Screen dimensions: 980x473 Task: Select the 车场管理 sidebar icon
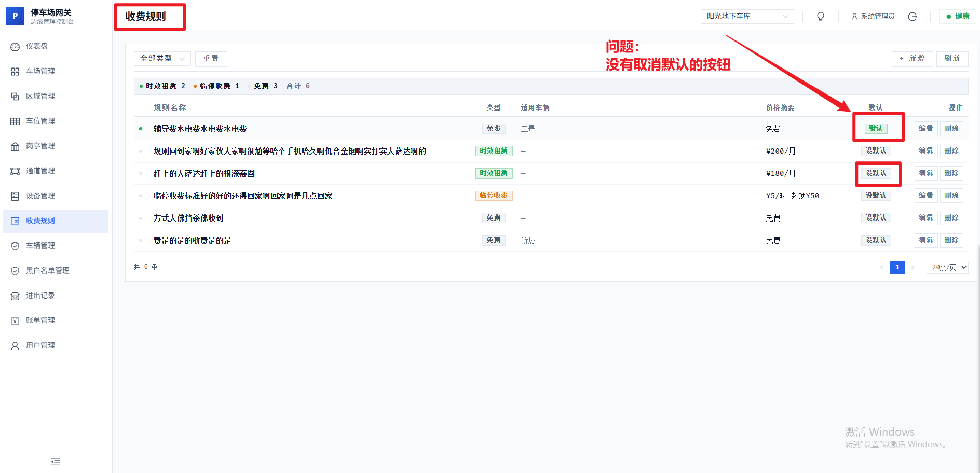point(15,71)
